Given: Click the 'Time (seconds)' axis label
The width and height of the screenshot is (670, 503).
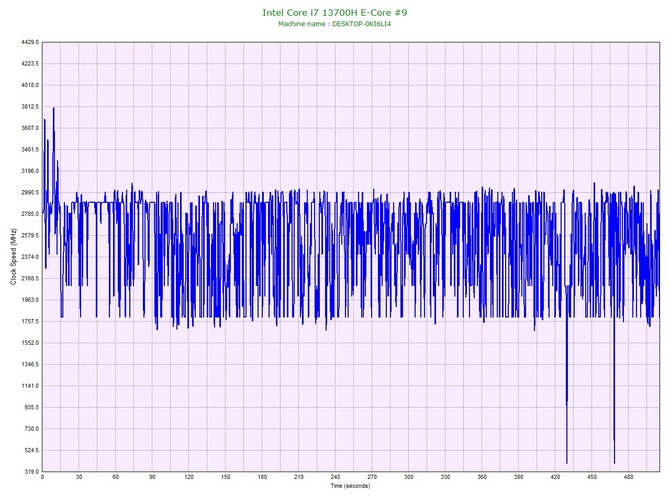Looking at the screenshot, I should pyautogui.click(x=350, y=485).
